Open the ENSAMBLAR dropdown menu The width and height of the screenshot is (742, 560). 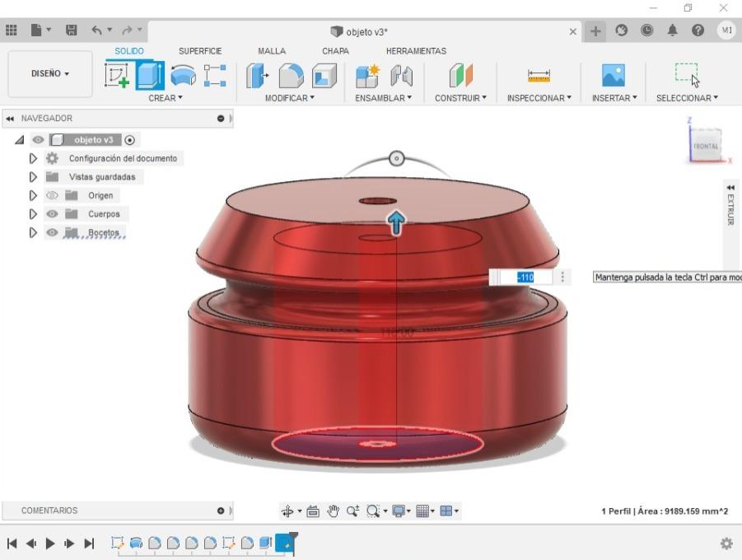(383, 98)
